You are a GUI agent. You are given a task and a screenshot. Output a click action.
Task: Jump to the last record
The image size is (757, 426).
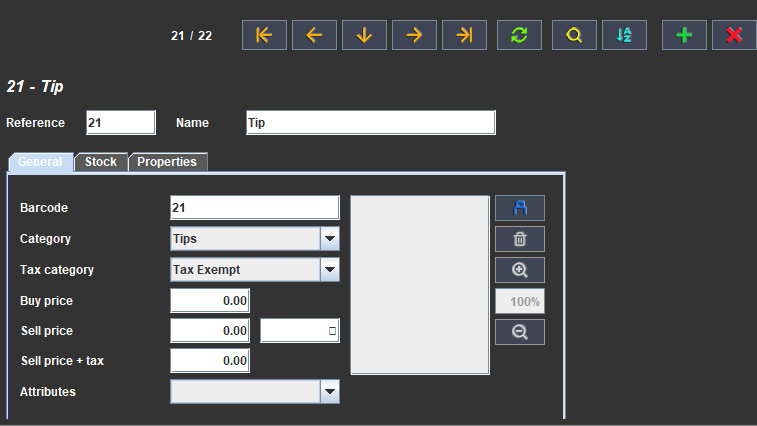pyautogui.click(x=464, y=35)
